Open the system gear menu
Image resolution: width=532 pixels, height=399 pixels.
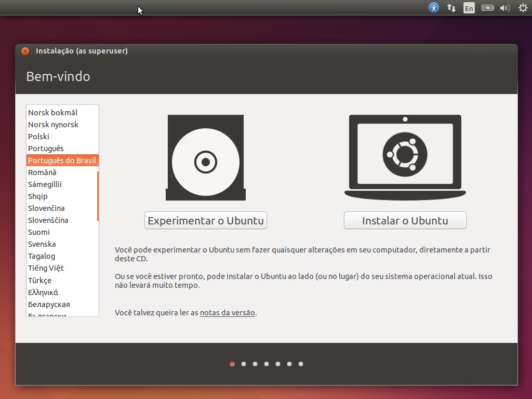[x=523, y=8]
